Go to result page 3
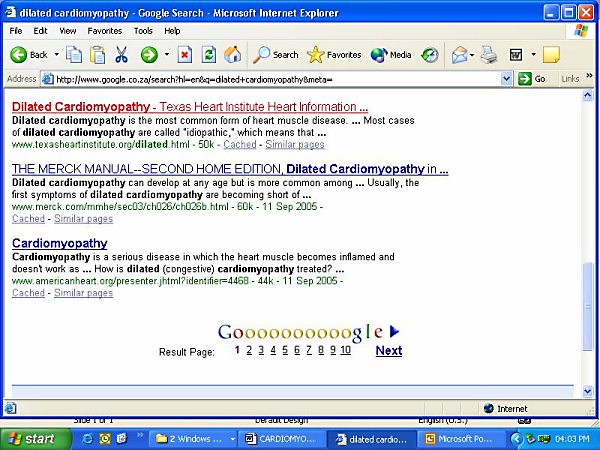Viewport: 600px width, 450px height. [261, 350]
